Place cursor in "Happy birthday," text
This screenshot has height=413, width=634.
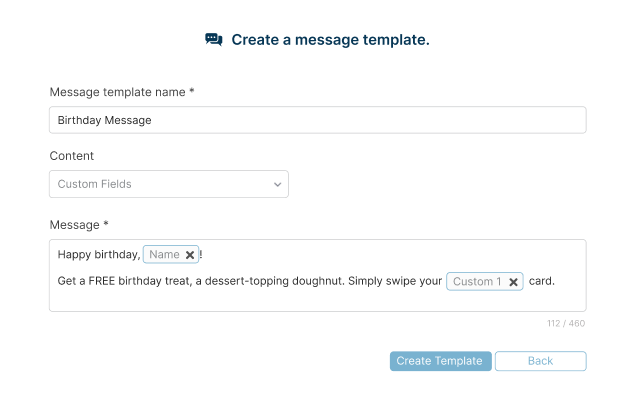click(98, 255)
